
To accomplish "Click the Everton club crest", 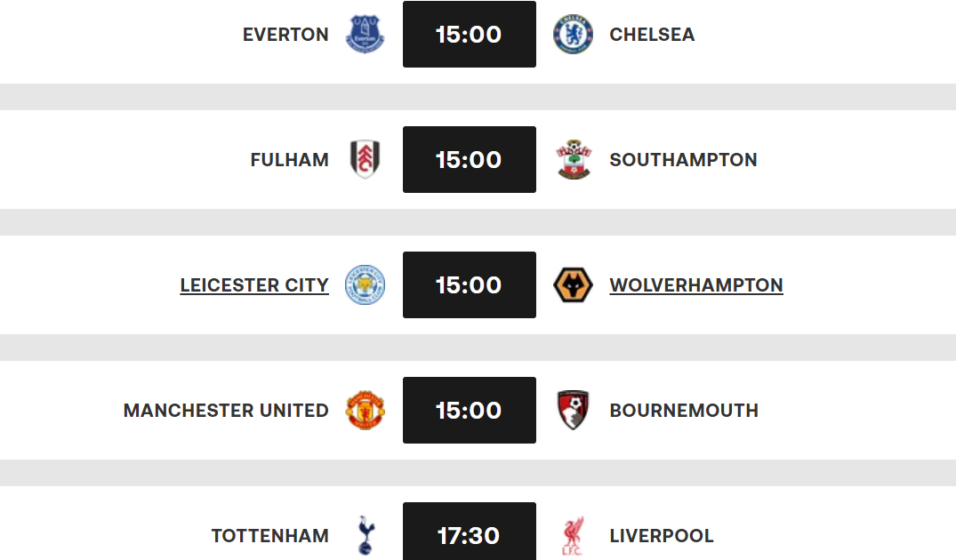I will pyautogui.click(x=366, y=35).
